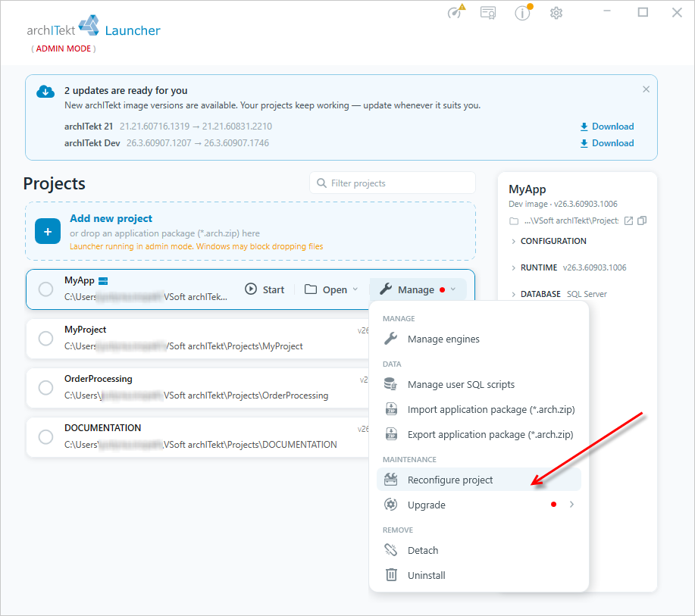Click the Filter projects search field

pyautogui.click(x=393, y=183)
